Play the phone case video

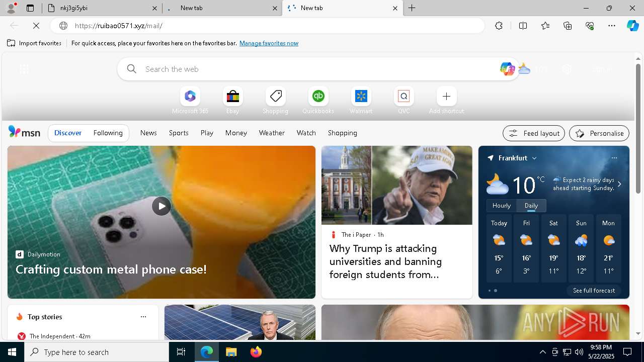coord(162,206)
